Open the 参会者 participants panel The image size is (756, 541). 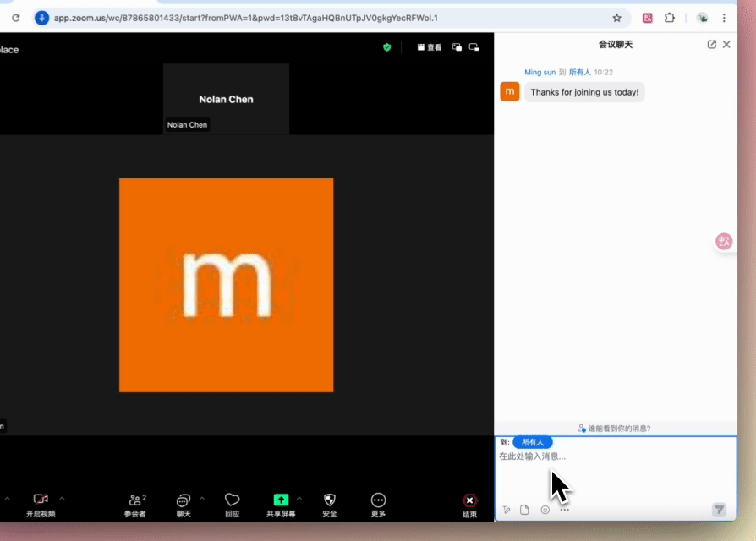pyautogui.click(x=135, y=500)
